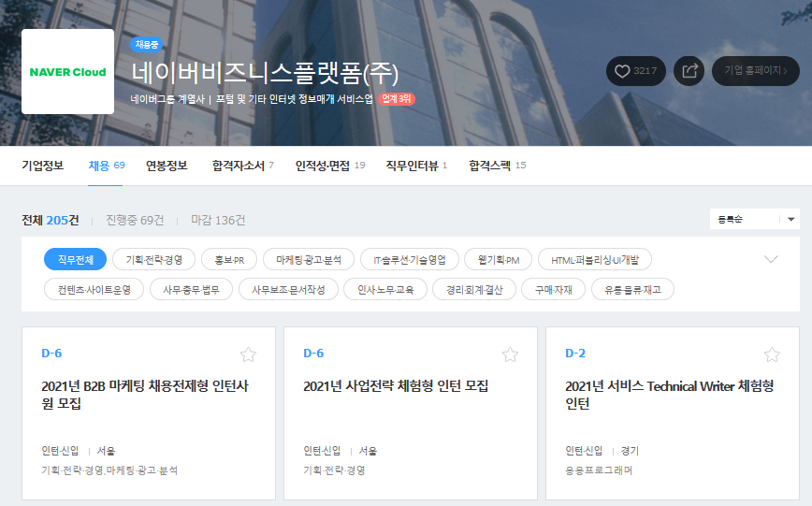The width and height of the screenshot is (812, 506).
Task: Click the 업계 3위 ranking badge
Action: pos(396,98)
